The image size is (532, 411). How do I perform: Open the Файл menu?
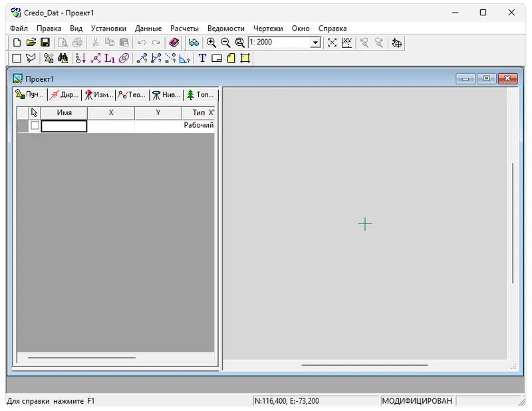point(19,29)
